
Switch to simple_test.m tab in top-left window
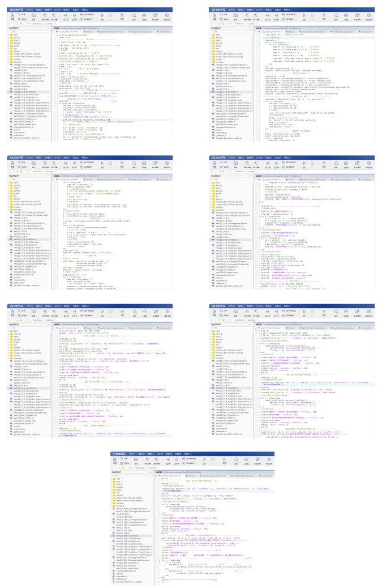tap(165, 32)
